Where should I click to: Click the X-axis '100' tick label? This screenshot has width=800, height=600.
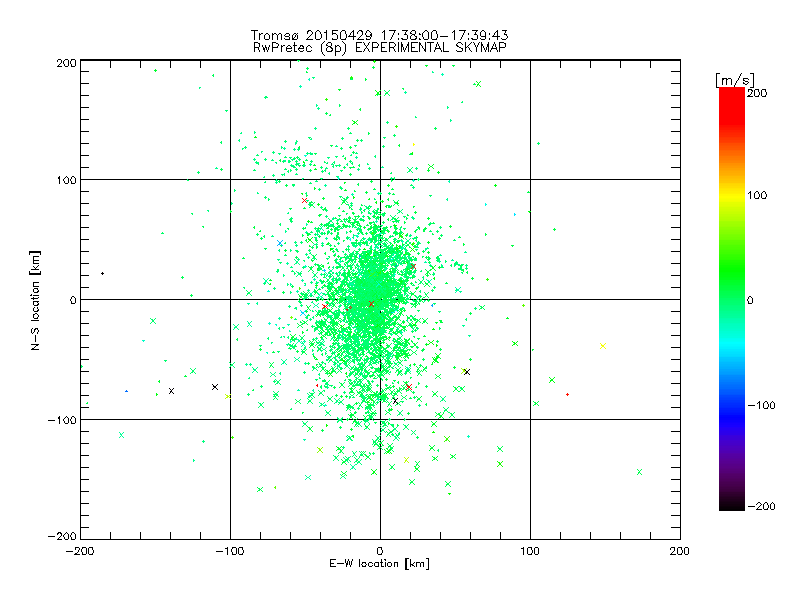click(530, 551)
